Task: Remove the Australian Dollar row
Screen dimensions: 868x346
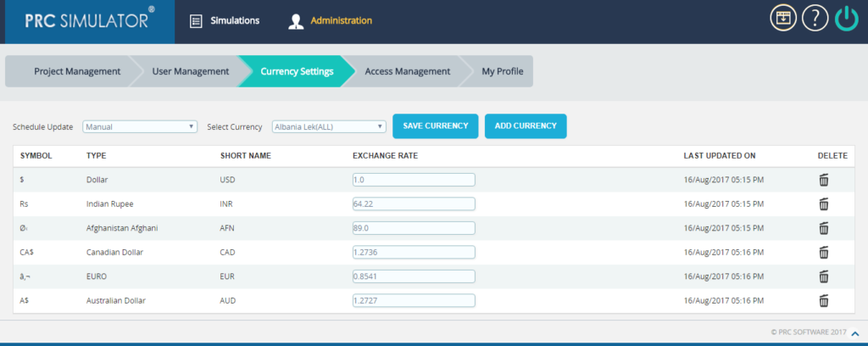Action: (x=823, y=301)
